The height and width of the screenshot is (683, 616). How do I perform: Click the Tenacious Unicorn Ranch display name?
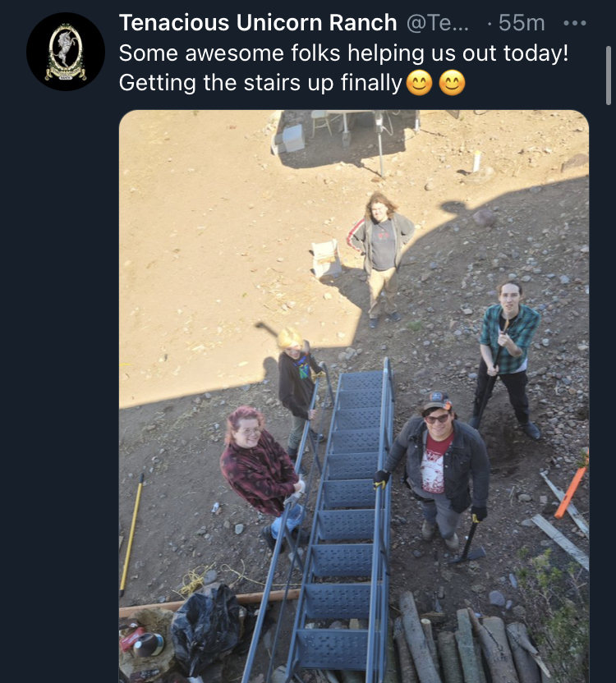pos(258,23)
